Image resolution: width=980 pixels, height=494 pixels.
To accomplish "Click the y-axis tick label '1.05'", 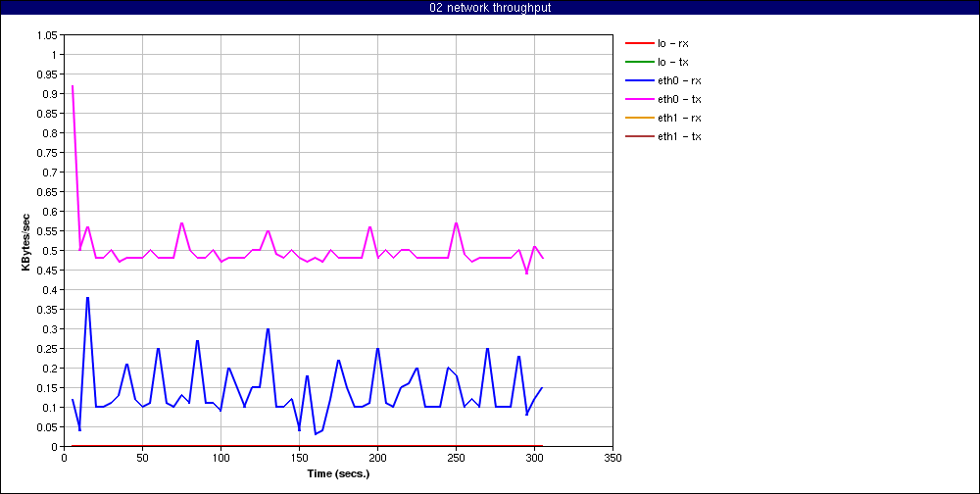I will 46,35.
